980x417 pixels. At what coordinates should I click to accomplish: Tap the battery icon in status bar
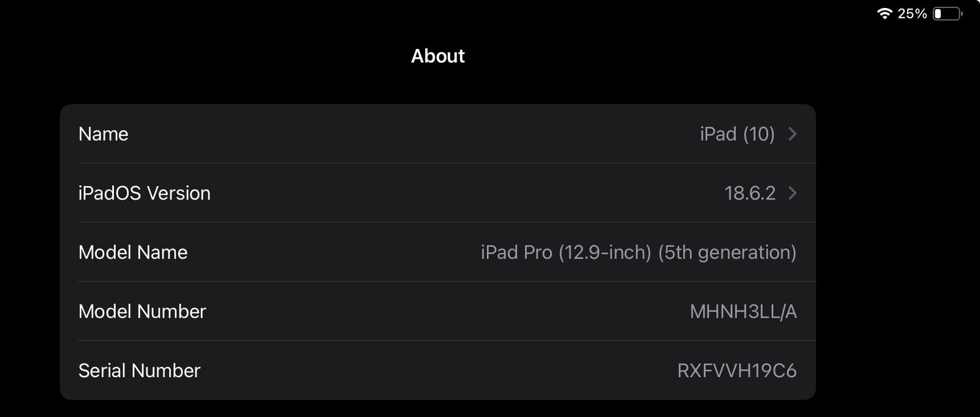pyautogui.click(x=947, y=13)
